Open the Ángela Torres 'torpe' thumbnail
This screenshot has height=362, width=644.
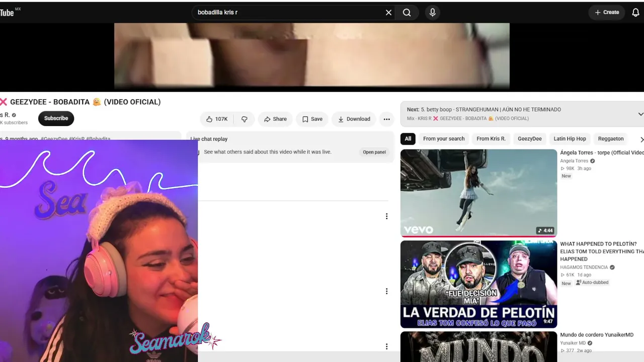478,193
